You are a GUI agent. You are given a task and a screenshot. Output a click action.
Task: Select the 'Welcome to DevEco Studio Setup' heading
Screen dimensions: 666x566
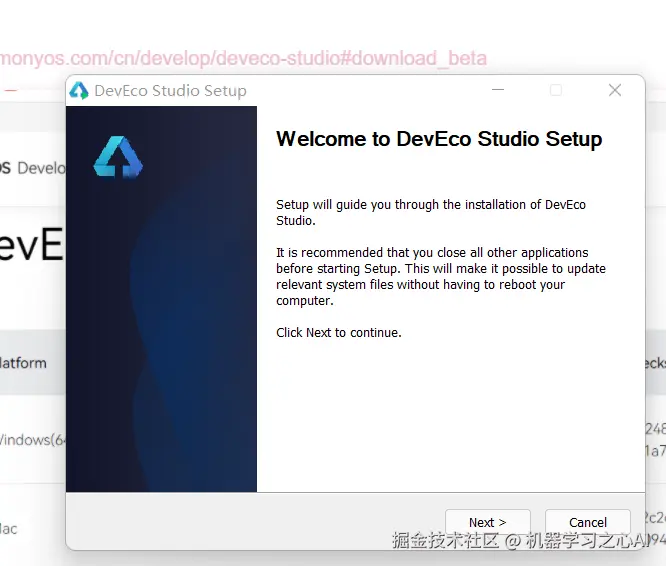[439, 139]
